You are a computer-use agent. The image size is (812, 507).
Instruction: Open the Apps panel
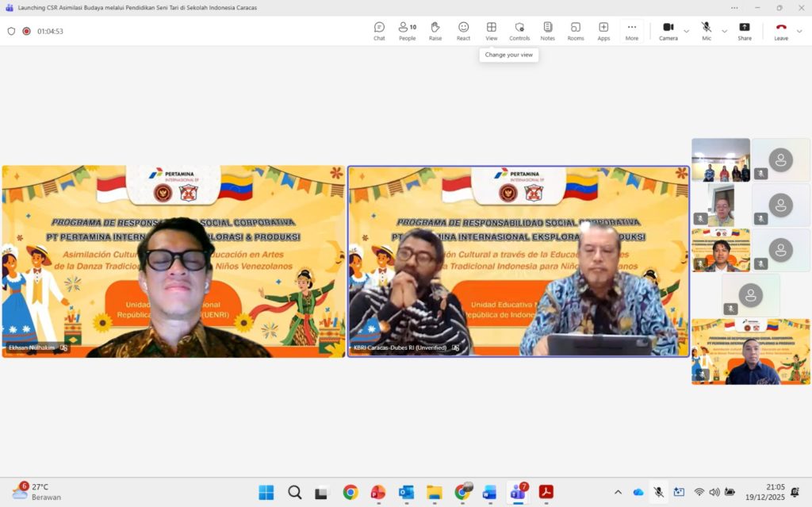tap(603, 31)
